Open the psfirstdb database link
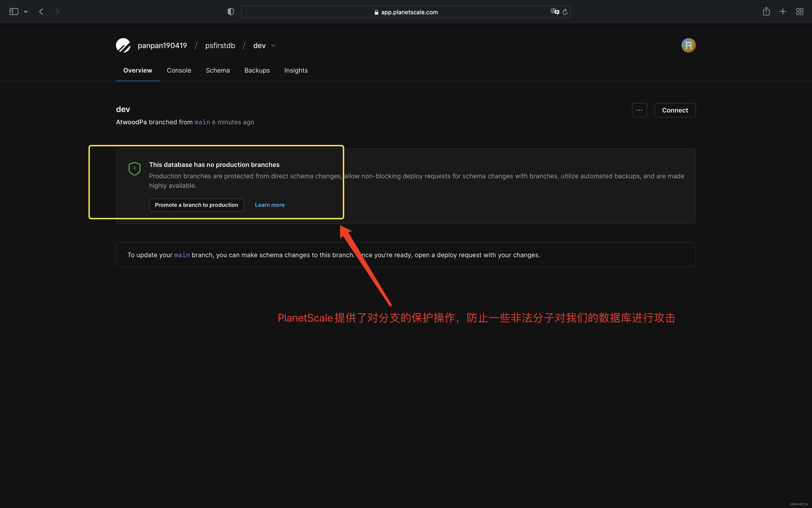This screenshot has width=812, height=508. pyautogui.click(x=220, y=45)
